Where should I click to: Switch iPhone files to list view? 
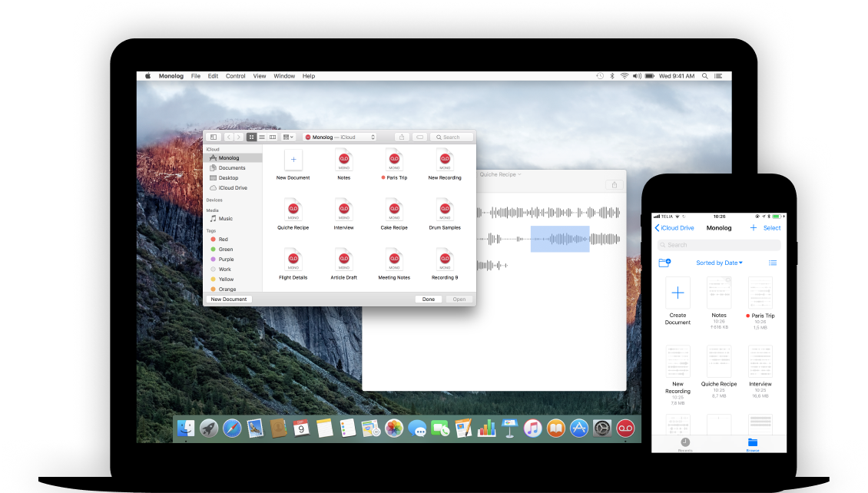point(773,263)
